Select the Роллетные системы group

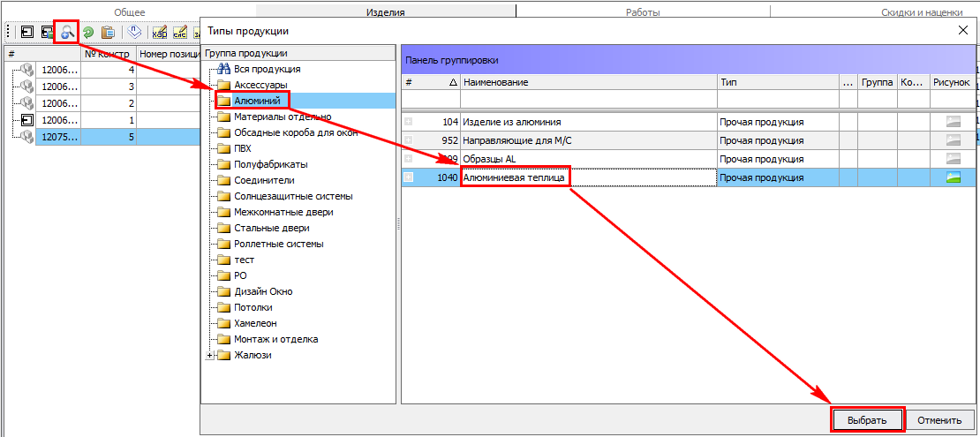279,244
